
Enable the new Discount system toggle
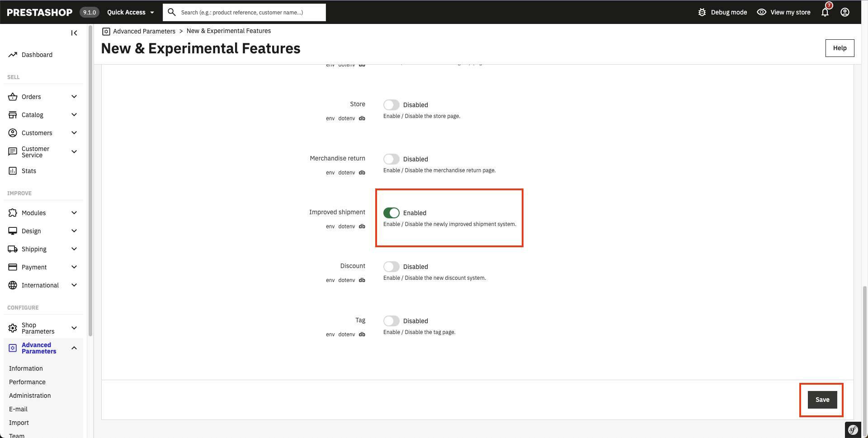(x=392, y=267)
